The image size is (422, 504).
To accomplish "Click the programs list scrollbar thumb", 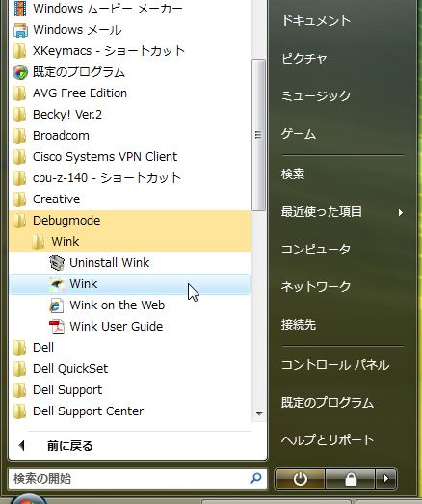I will point(258,135).
